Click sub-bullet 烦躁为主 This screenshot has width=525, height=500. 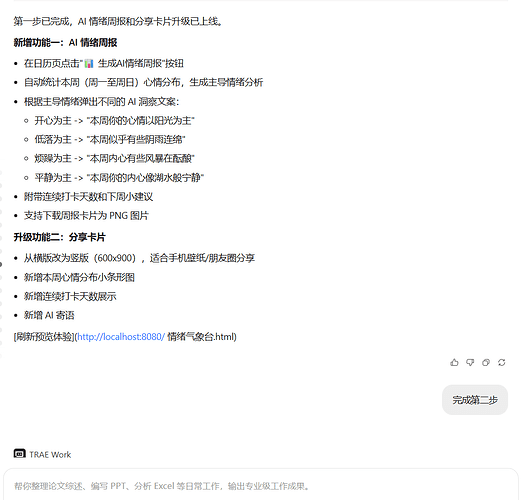pyautogui.click(x=114, y=158)
